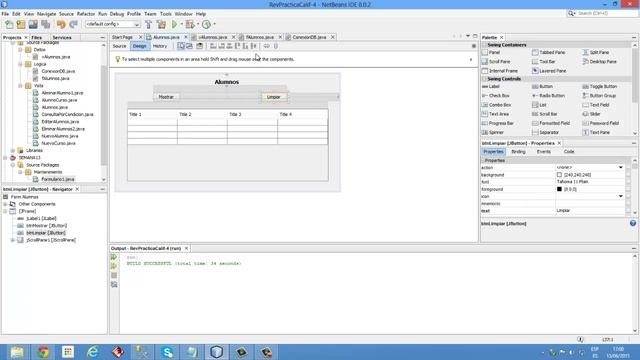Click the background color swatch
The image size is (640, 360).
point(559,175)
